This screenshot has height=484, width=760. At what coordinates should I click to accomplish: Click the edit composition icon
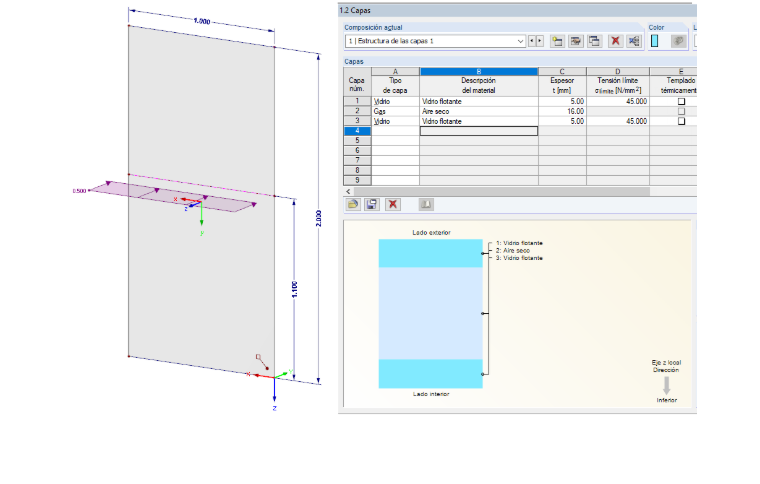click(576, 41)
